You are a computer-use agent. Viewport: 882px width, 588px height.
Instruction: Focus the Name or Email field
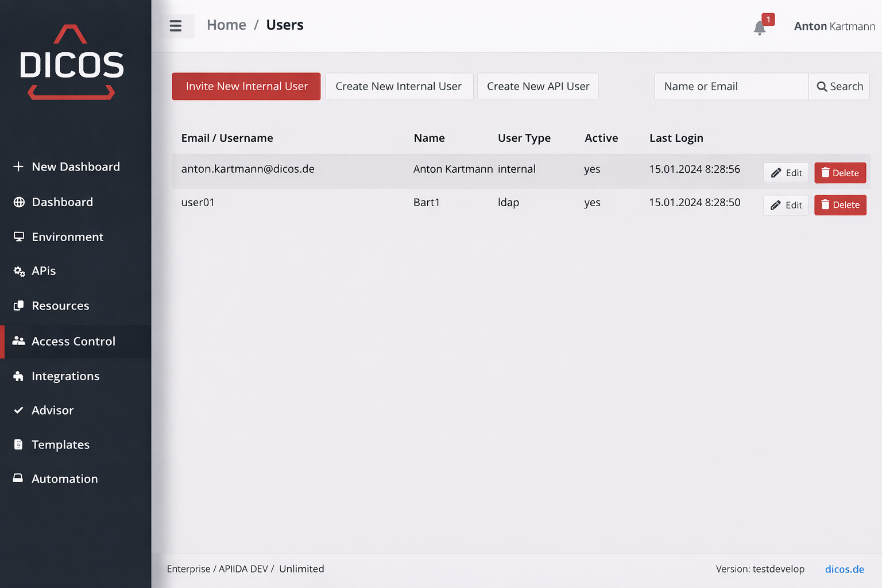(x=731, y=87)
